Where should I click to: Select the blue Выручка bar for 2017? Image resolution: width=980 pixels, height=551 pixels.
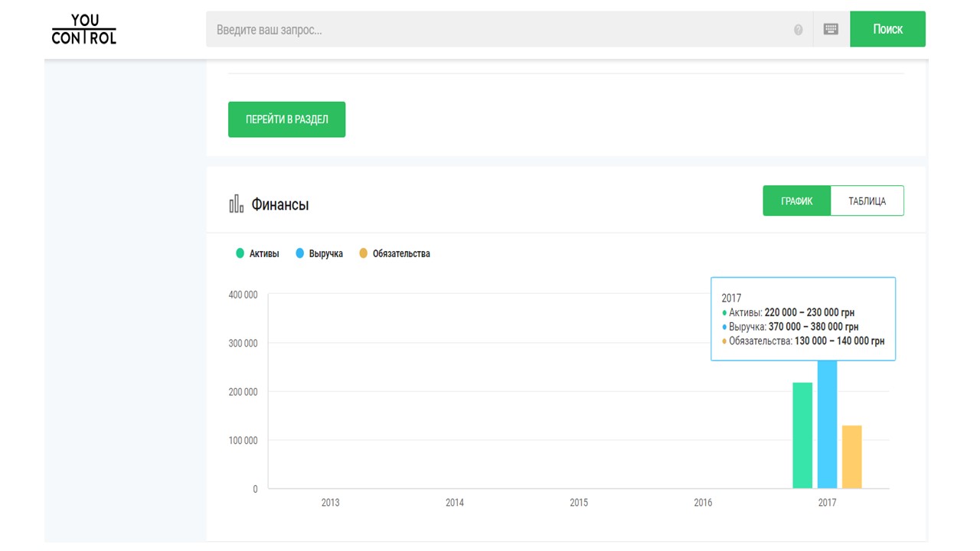(x=827, y=425)
